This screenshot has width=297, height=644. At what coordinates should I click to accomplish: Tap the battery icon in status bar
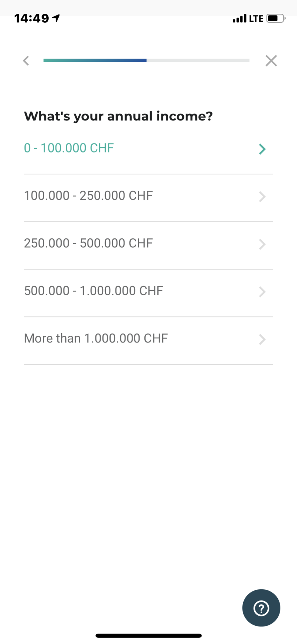[x=275, y=18]
